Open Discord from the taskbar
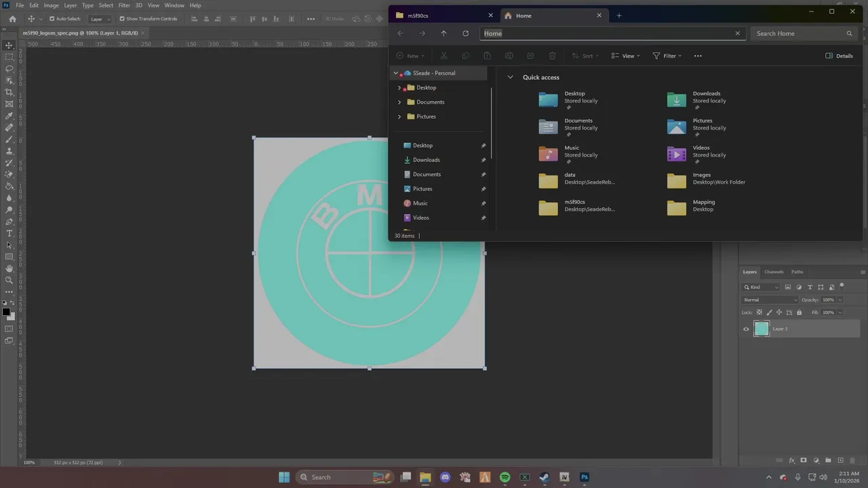 [445, 477]
